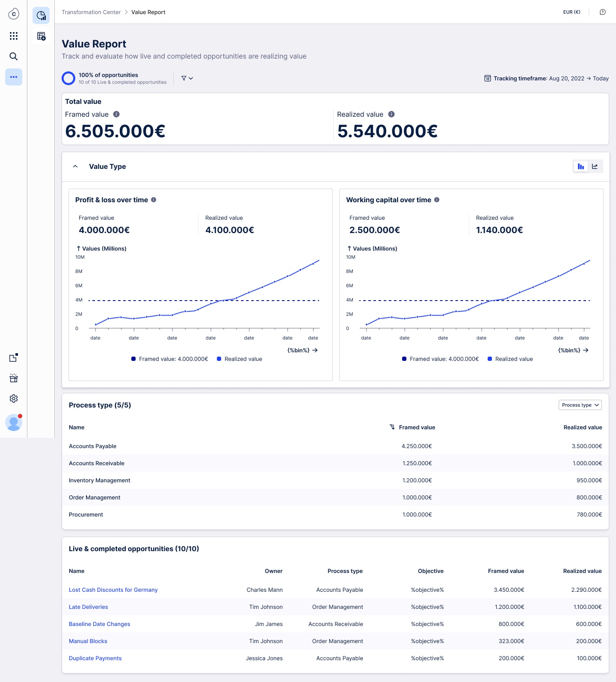Viewport: 616px width, 682px height.
Task: Click info icon beside Profit & loss over time
Action: point(154,200)
